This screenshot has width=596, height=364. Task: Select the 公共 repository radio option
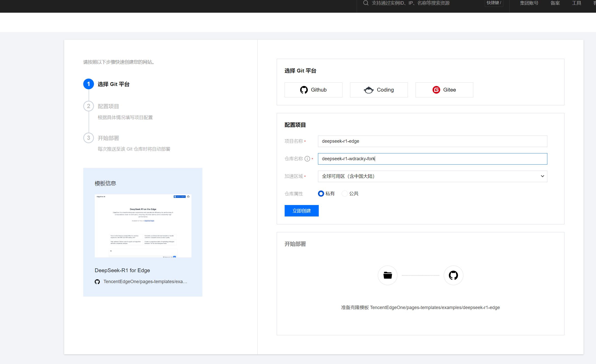coord(345,194)
